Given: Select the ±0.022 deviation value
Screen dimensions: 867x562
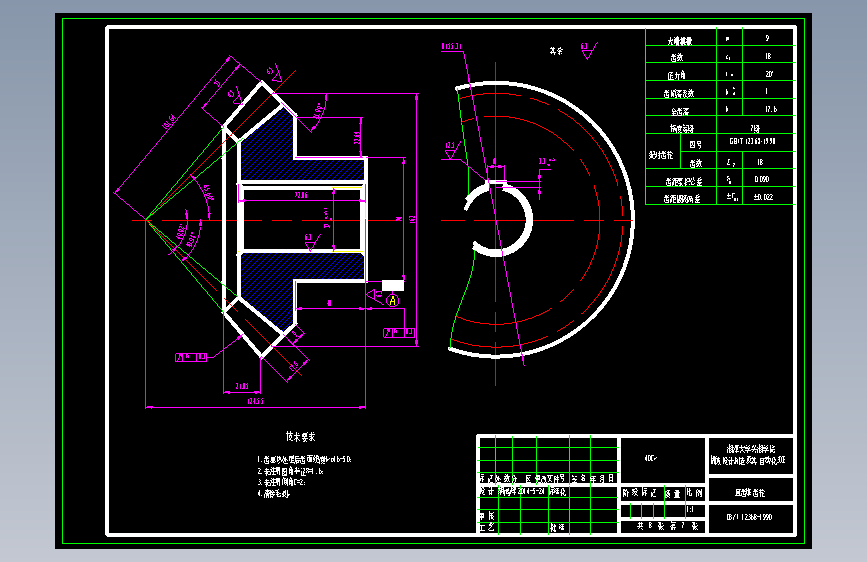Looking at the screenshot, I should (763, 197).
